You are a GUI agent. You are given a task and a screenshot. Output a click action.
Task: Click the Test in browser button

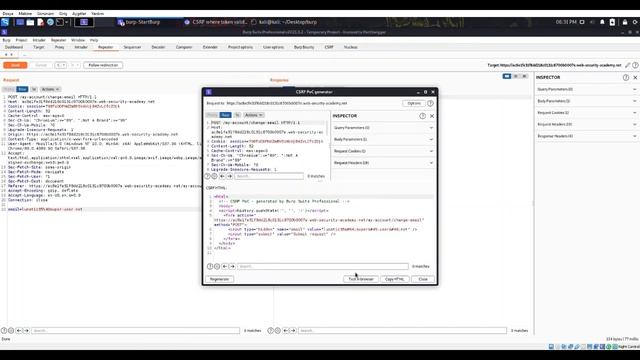[x=361, y=279]
